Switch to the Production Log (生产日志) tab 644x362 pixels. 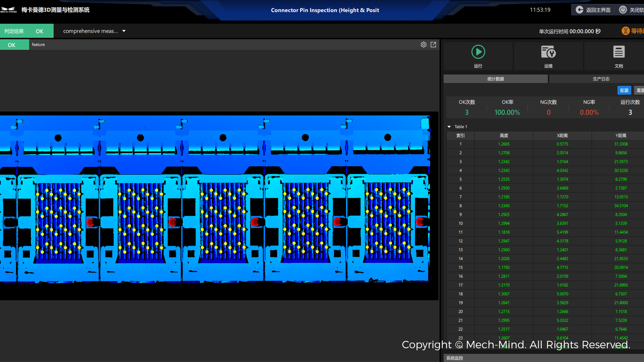pos(601,79)
